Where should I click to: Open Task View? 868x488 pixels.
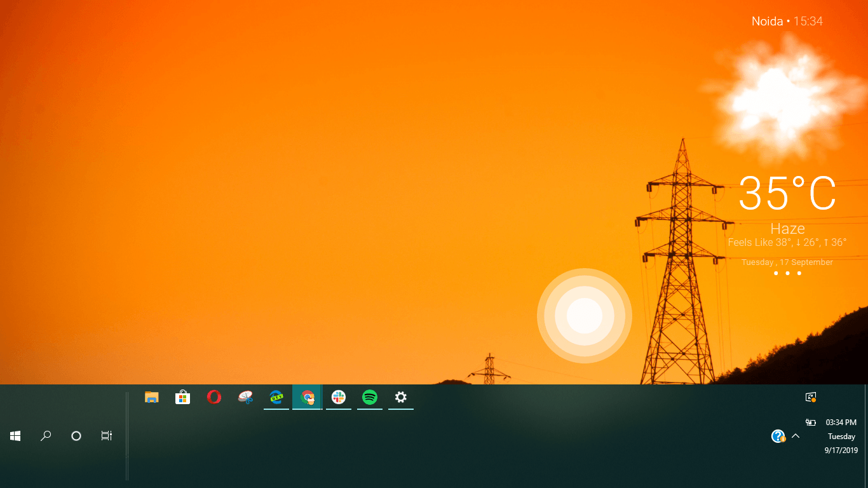pos(107,436)
